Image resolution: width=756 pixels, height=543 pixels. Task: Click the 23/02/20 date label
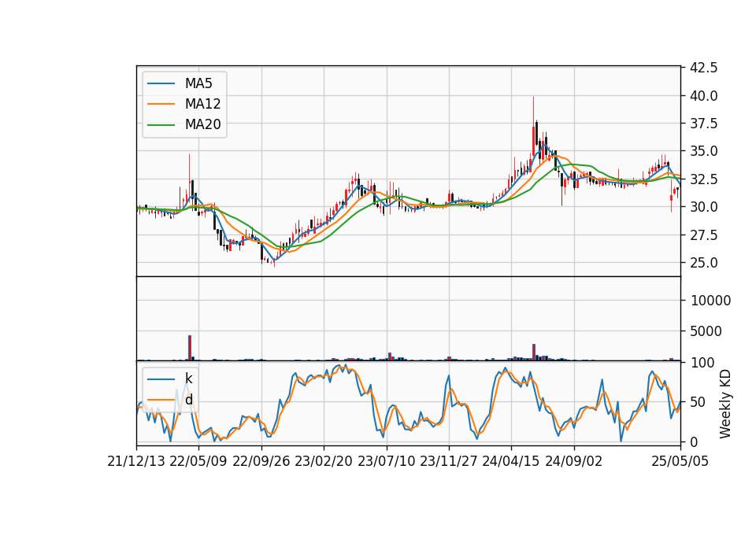(x=324, y=462)
